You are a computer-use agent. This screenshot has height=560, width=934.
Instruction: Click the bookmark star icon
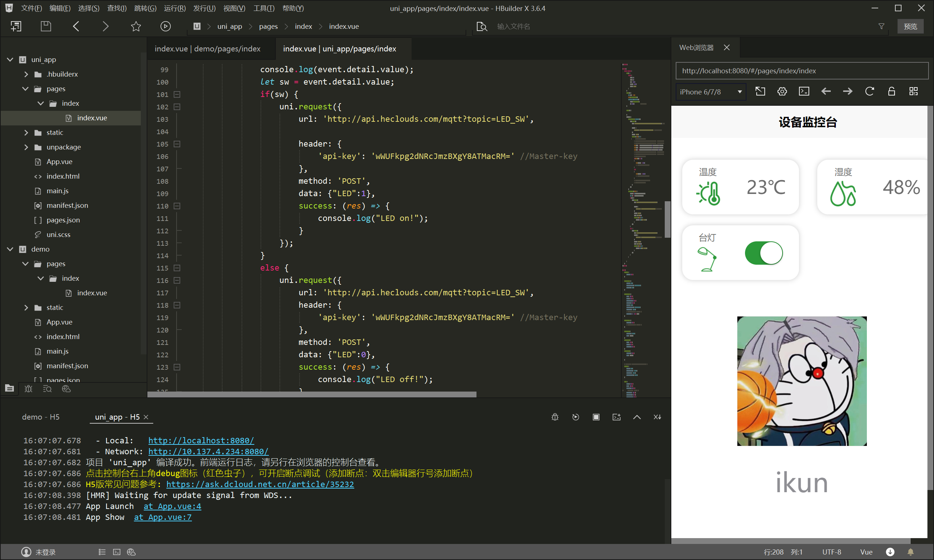[x=135, y=26]
